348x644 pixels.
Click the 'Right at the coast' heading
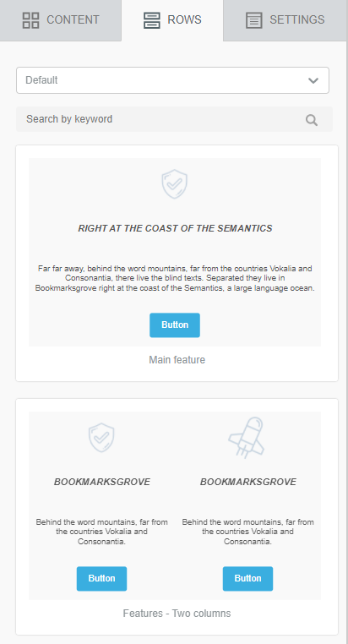175,228
